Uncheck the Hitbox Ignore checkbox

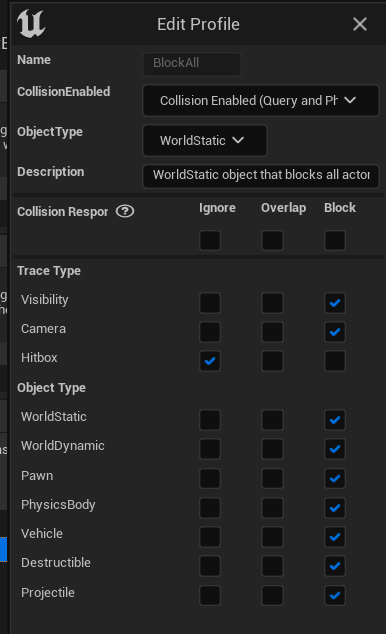point(210,361)
